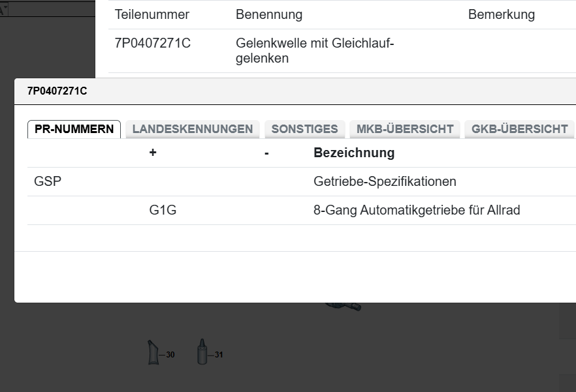Click the Teilenummer column header
This screenshot has width=576, height=392.
152,14
